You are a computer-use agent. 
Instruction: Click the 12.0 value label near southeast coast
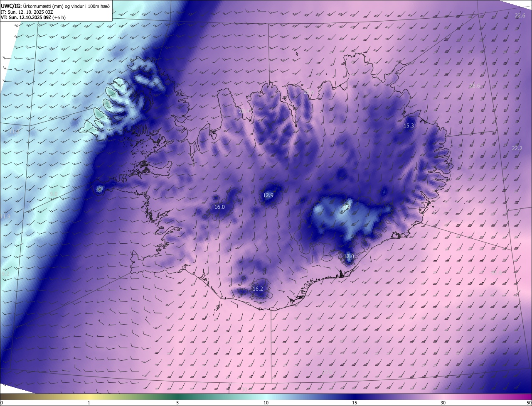(x=349, y=256)
